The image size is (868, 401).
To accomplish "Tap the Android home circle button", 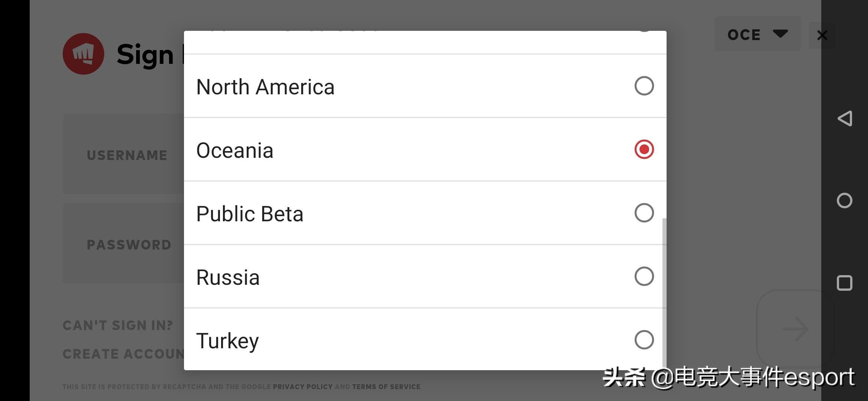I will point(845,200).
